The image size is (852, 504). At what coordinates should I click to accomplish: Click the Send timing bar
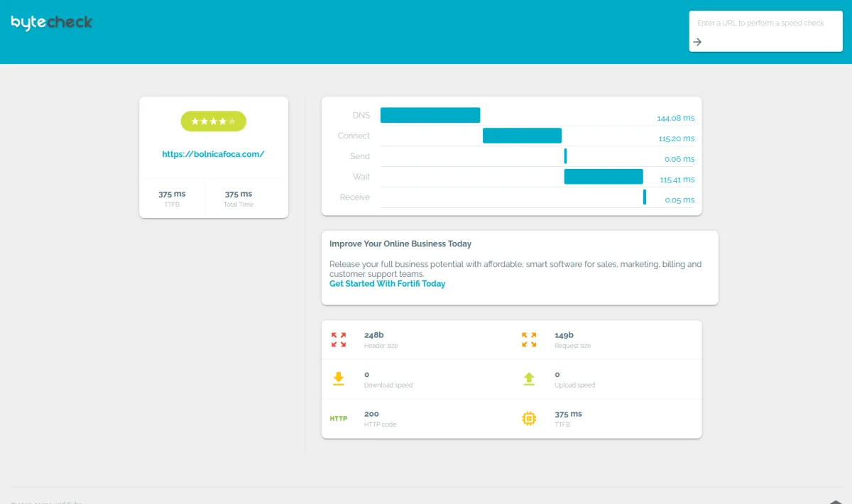[565, 156]
